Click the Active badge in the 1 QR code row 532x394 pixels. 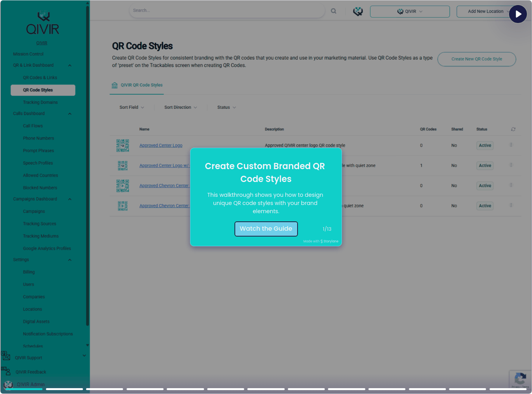pyautogui.click(x=485, y=166)
